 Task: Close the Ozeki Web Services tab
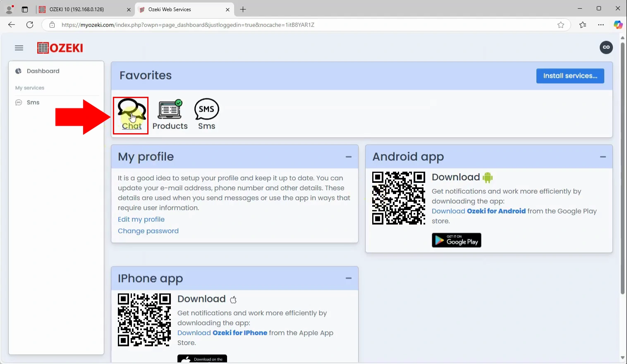coord(227,10)
